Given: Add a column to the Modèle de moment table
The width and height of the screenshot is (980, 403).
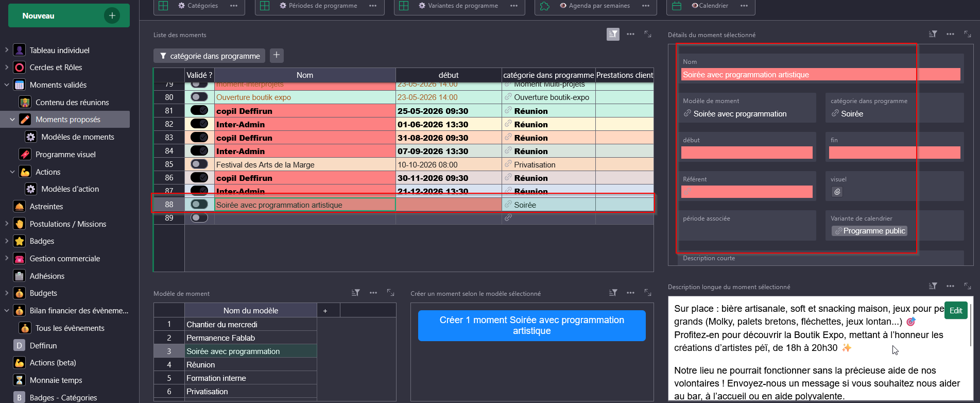Looking at the screenshot, I should point(325,311).
